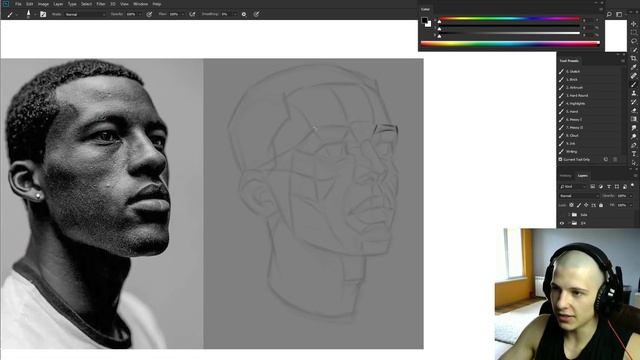Select the Clone Stamp tool

click(633, 93)
